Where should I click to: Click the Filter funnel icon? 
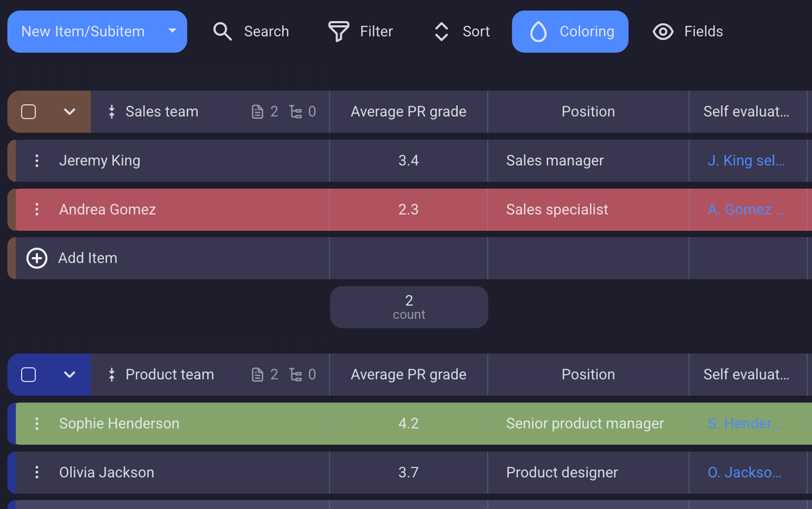(338, 31)
